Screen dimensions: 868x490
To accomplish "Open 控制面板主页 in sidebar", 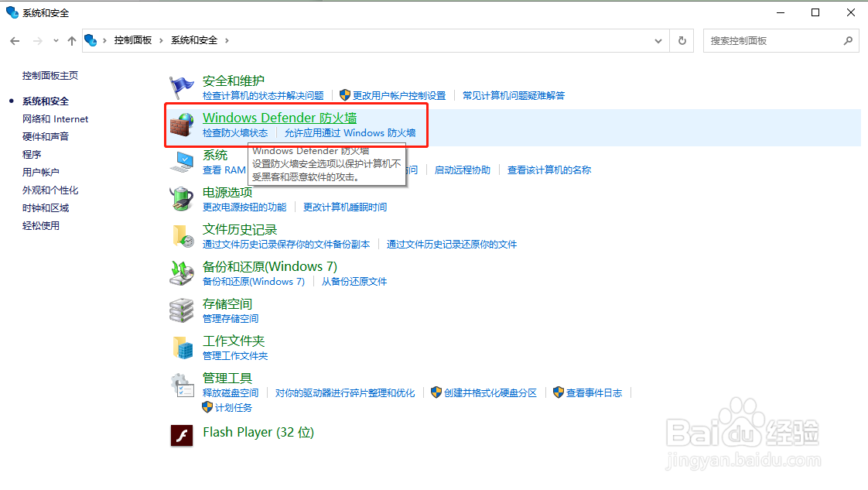I will point(50,75).
